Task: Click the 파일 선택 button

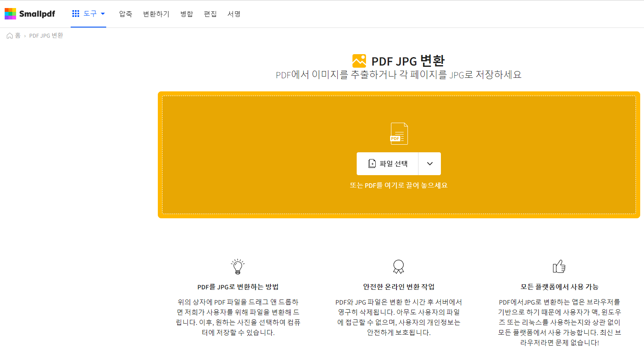Action: [387, 164]
